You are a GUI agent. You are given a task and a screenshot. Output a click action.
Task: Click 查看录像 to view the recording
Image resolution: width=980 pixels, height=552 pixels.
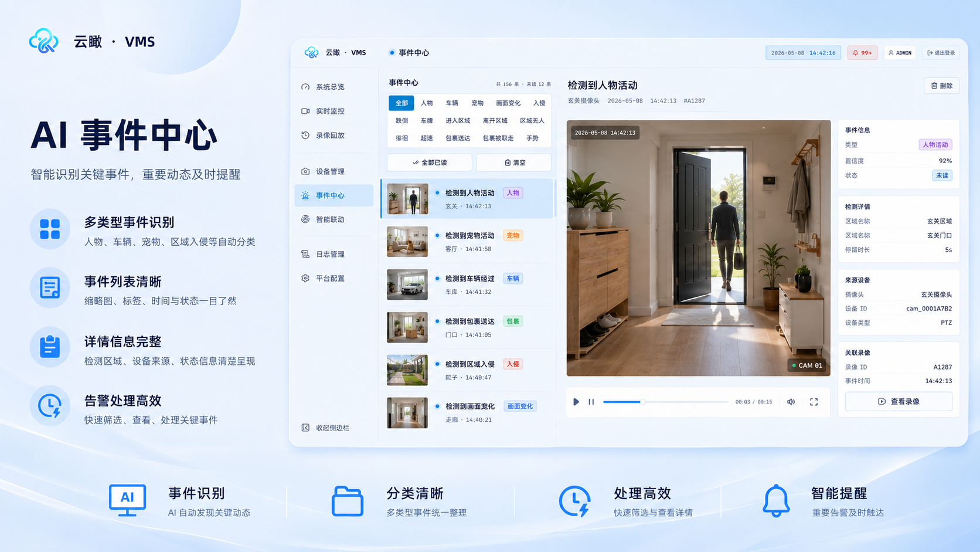(899, 401)
